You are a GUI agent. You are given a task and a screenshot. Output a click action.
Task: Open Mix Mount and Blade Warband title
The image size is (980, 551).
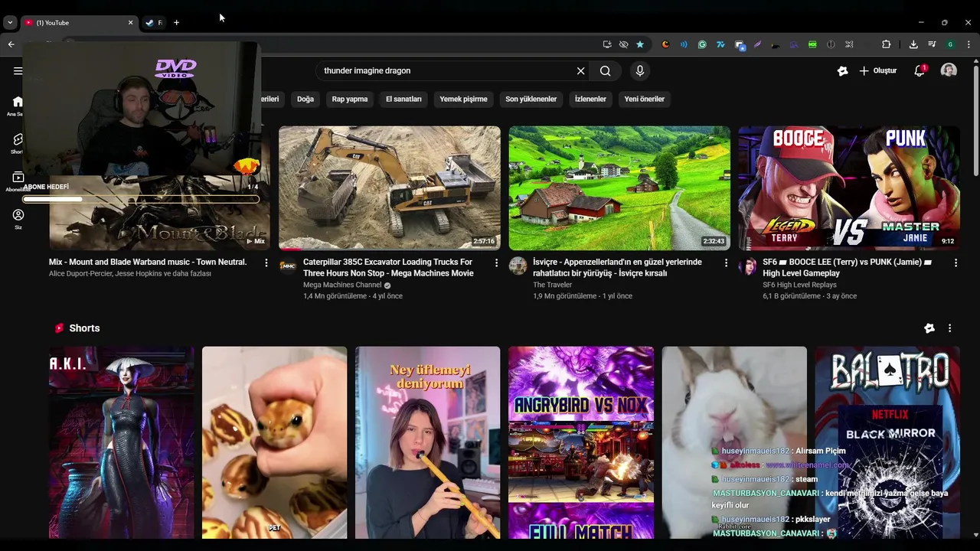pos(148,262)
